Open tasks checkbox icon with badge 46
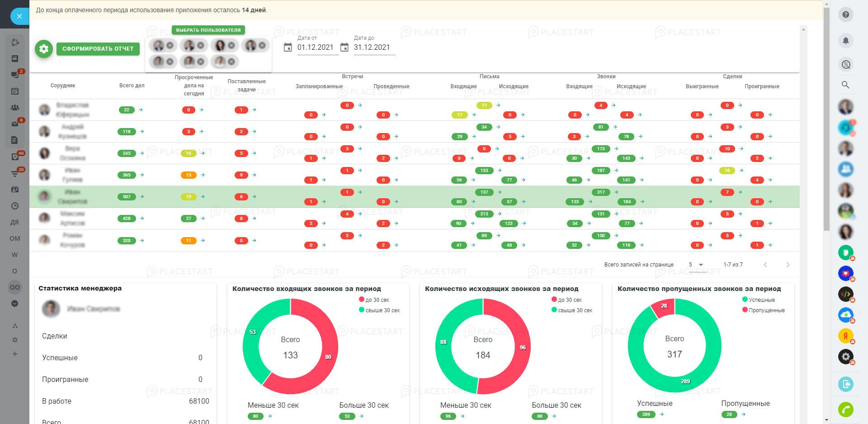 (x=15, y=157)
